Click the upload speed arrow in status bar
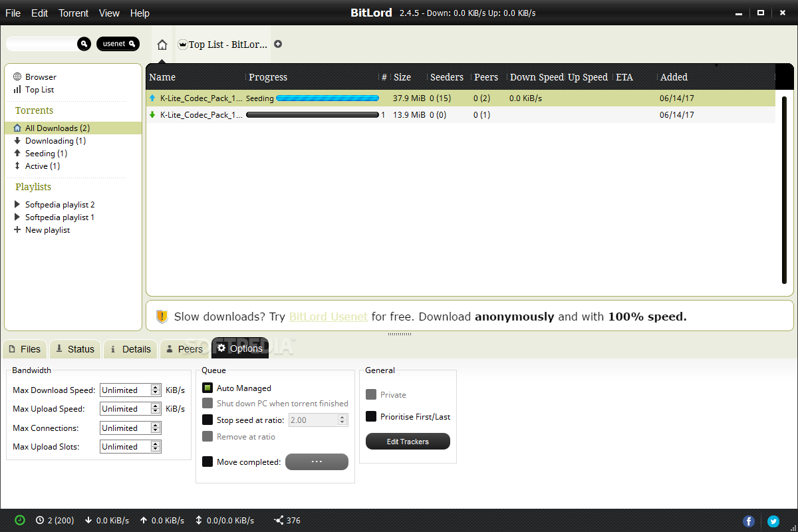The width and height of the screenshot is (798, 532). 144,520
